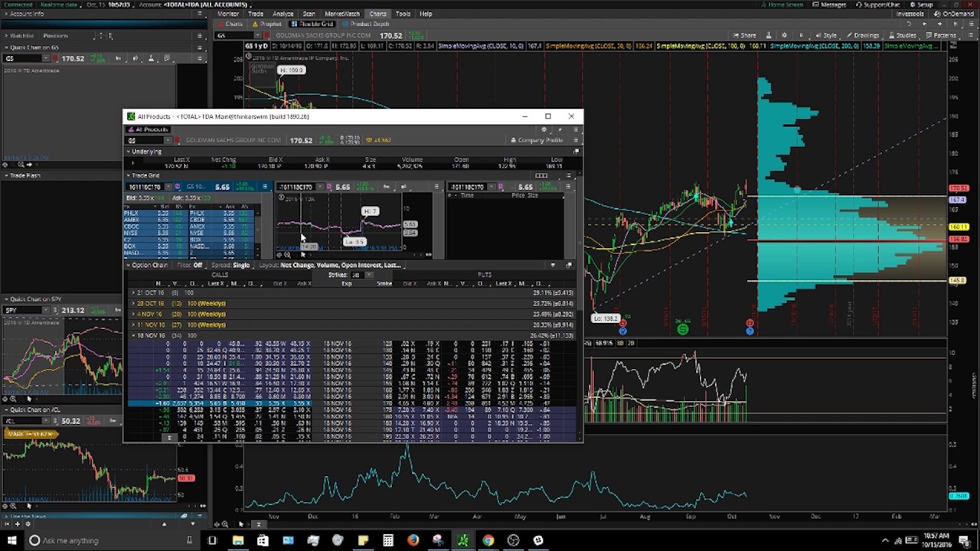Expand the 11 NOV 16 weeklys

133,325
